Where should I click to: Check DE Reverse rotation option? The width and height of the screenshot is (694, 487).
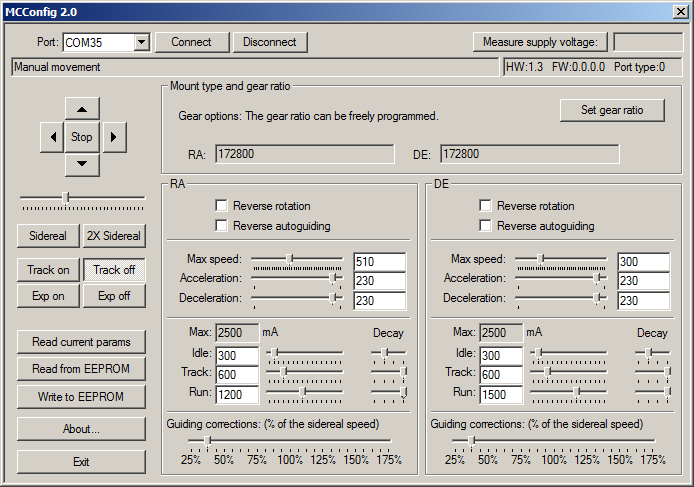(x=485, y=206)
